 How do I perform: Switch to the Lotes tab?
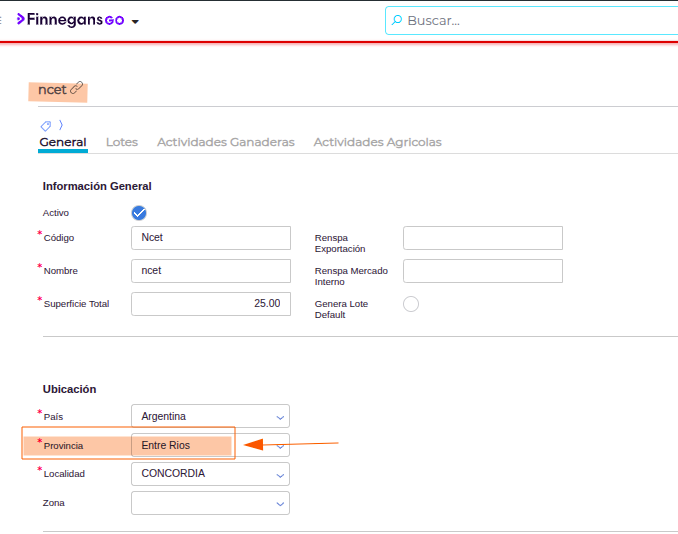click(121, 142)
